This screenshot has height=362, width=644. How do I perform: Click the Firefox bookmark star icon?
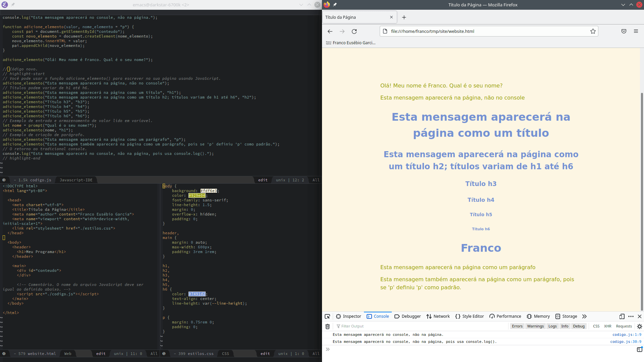point(593,31)
